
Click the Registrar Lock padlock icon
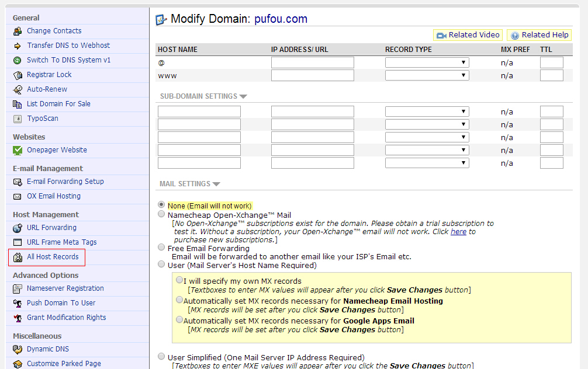17,75
